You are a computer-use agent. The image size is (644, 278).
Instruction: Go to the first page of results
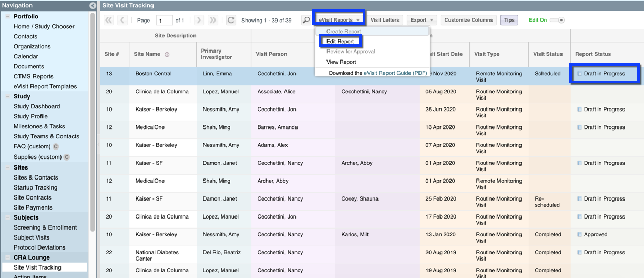109,21
